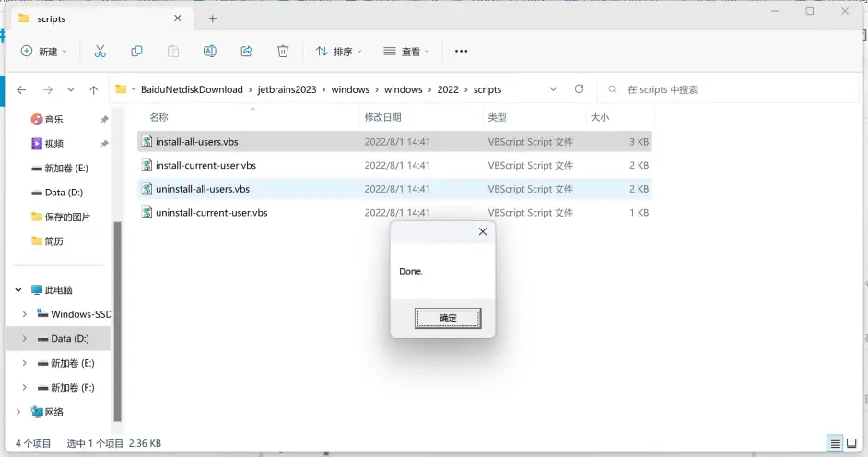Image resolution: width=868 pixels, height=457 pixels.
Task: Open the three-dot more options menu
Action: pos(461,52)
